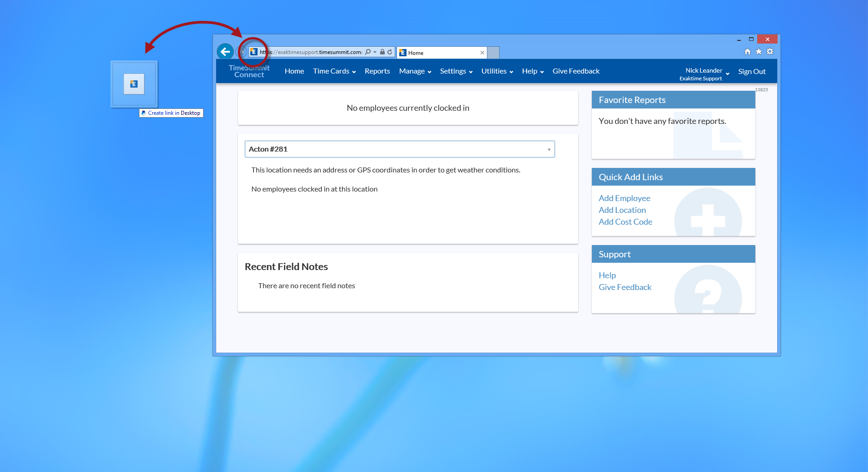Refresh the page with the reload icon
868x472 pixels.
tap(390, 52)
